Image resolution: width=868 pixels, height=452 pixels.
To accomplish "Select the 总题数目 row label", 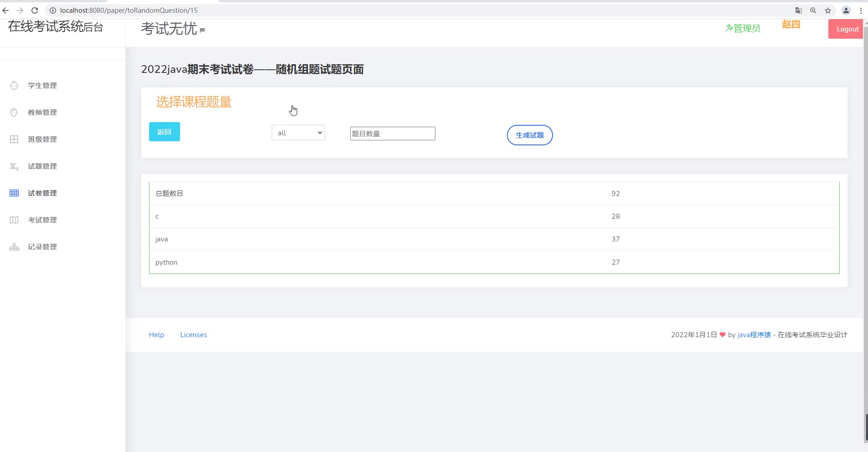I will [x=169, y=193].
